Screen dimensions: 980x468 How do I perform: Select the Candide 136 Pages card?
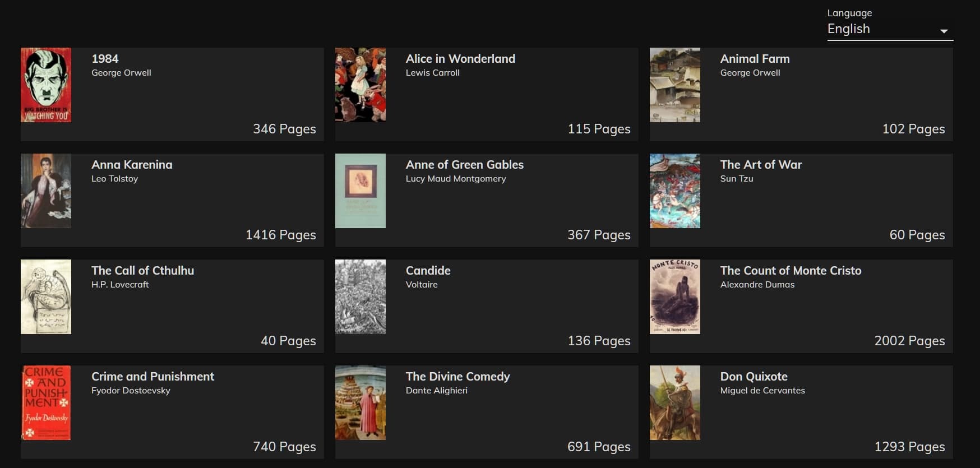(487, 306)
